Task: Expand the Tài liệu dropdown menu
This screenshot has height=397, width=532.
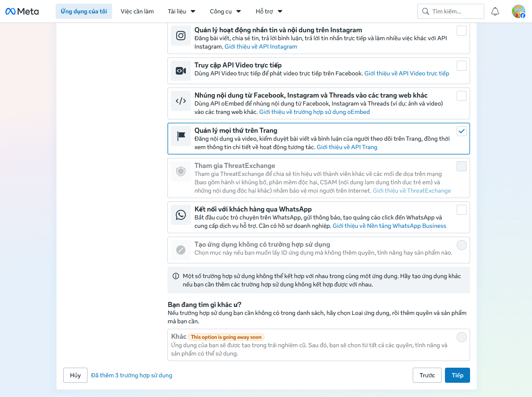Action: (x=182, y=11)
